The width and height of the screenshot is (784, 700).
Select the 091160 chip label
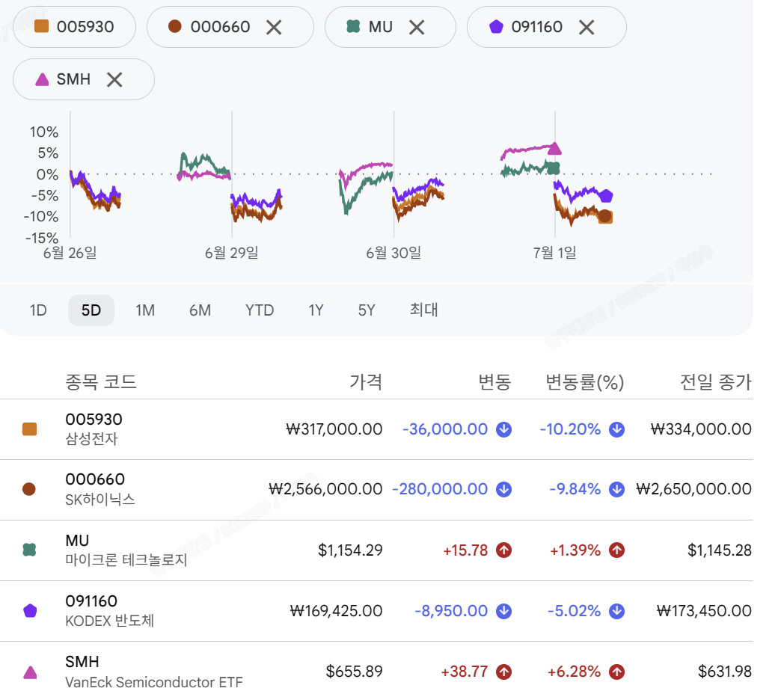tap(536, 27)
